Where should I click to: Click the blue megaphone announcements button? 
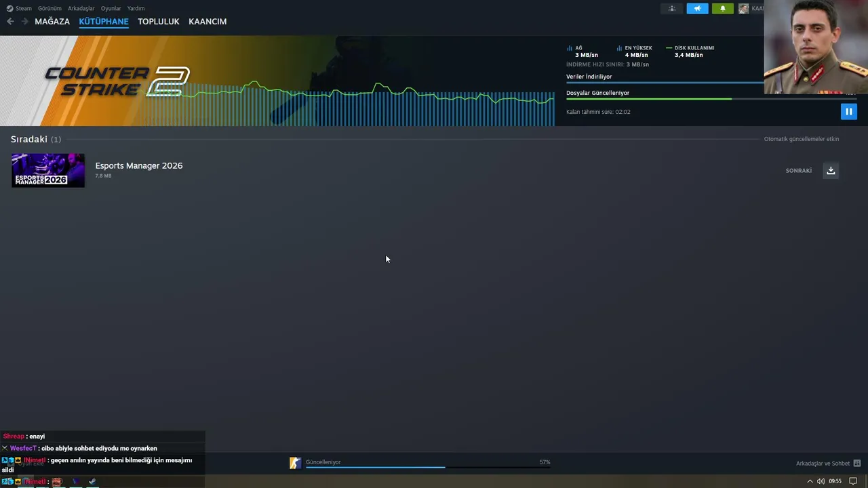(x=697, y=9)
